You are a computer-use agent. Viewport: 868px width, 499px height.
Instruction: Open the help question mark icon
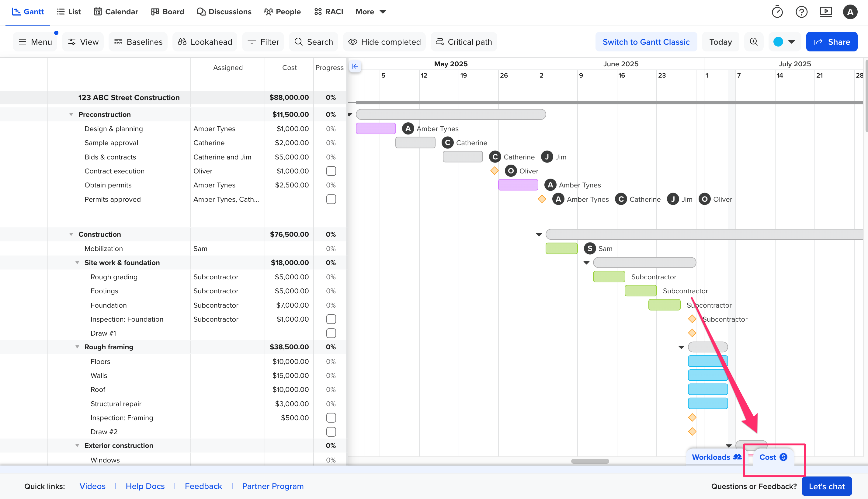pos(801,12)
